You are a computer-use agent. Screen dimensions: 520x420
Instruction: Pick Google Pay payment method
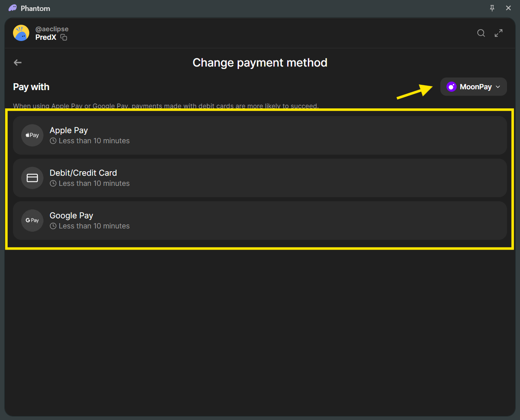pos(260,220)
